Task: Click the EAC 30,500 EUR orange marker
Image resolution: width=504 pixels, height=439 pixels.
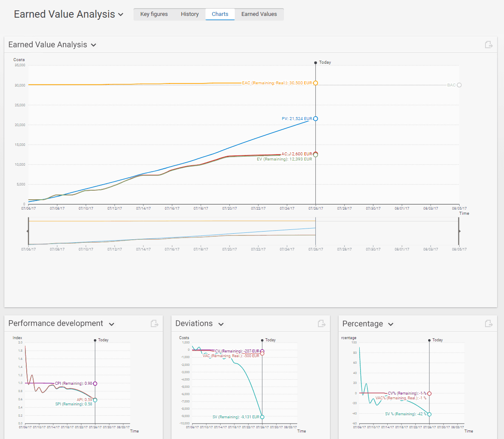Action: pyautogui.click(x=315, y=83)
